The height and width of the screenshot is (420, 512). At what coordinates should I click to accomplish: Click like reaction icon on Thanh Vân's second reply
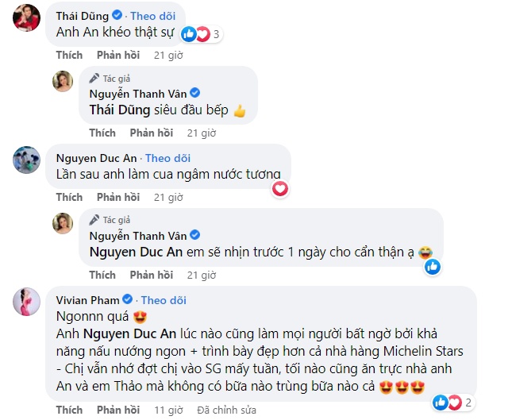click(432, 267)
